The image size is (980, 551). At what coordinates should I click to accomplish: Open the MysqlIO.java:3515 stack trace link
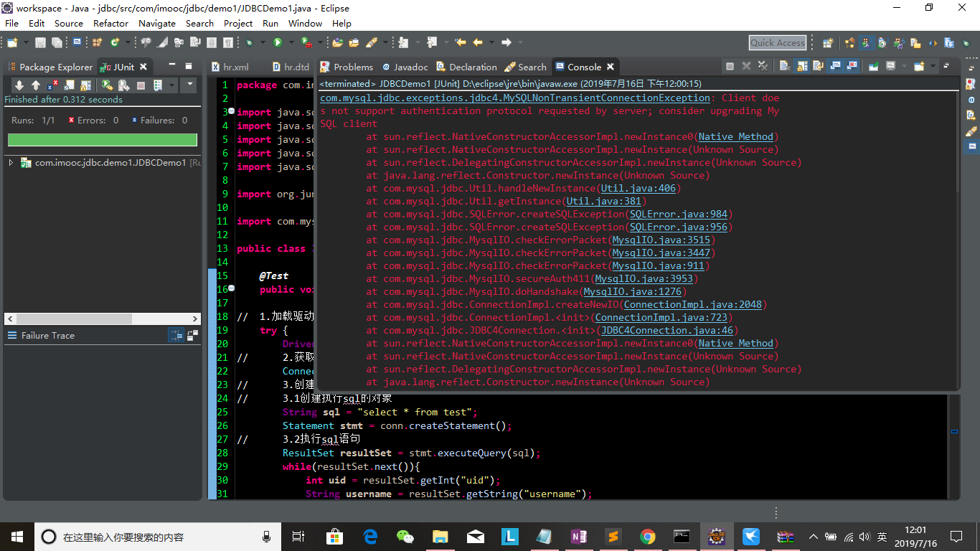[660, 240]
